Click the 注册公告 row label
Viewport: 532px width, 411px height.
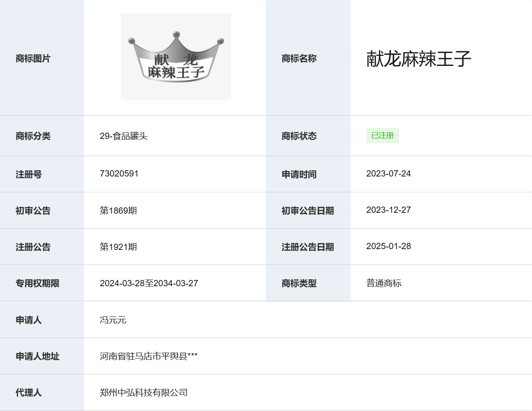point(33,247)
